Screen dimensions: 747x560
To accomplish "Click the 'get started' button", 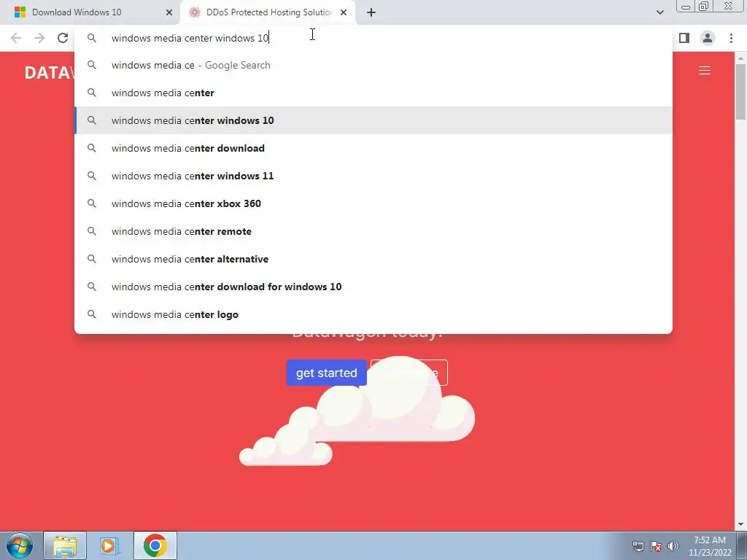I will click(326, 373).
